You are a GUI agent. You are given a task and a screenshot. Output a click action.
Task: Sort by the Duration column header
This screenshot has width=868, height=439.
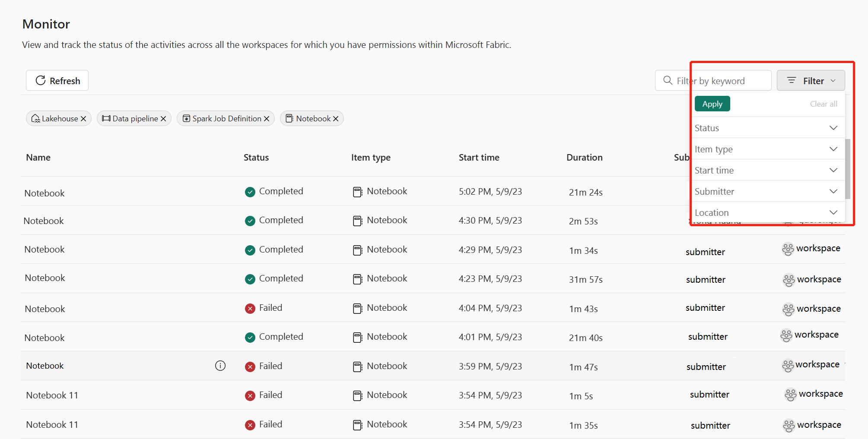click(584, 158)
